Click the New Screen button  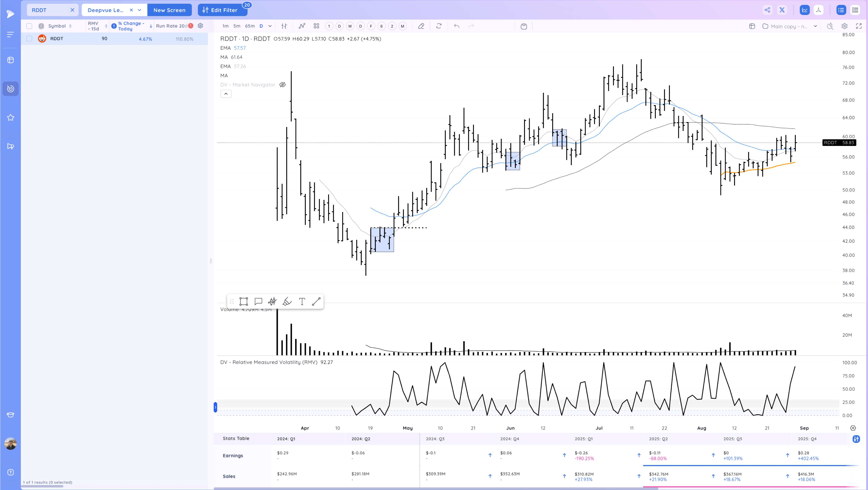tap(169, 10)
